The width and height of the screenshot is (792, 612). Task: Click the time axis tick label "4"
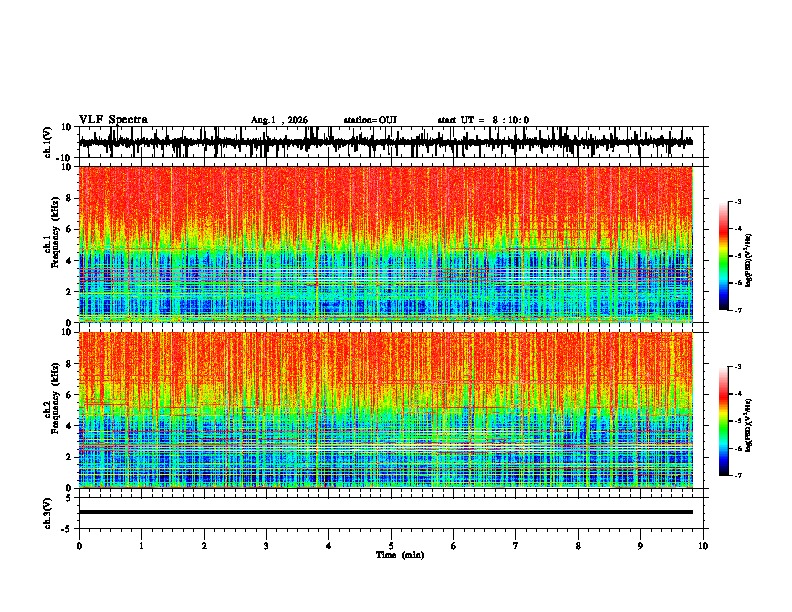[329, 546]
